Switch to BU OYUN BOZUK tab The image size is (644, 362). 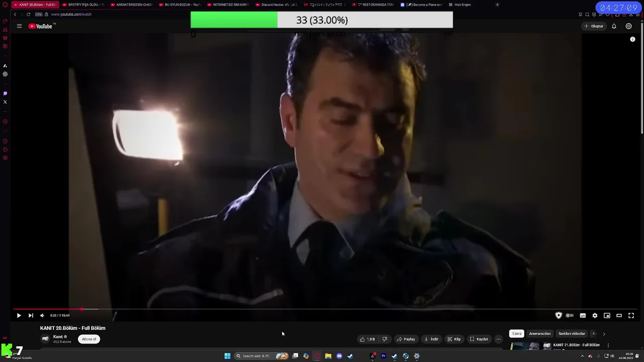(x=180, y=5)
